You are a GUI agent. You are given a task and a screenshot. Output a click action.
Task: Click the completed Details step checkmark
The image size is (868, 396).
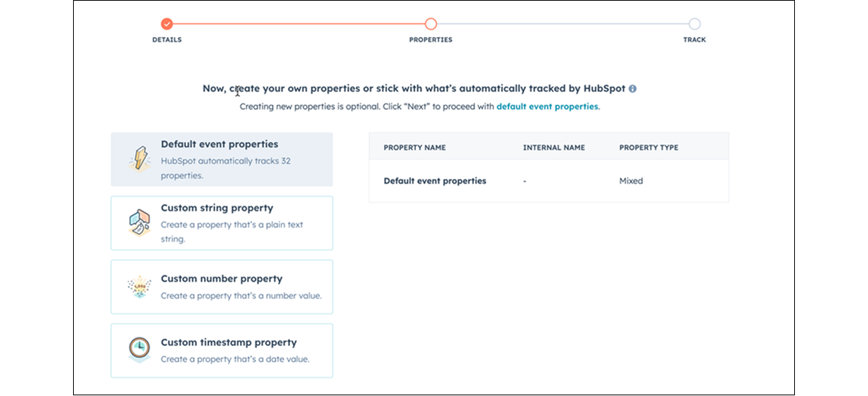tap(167, 24)
